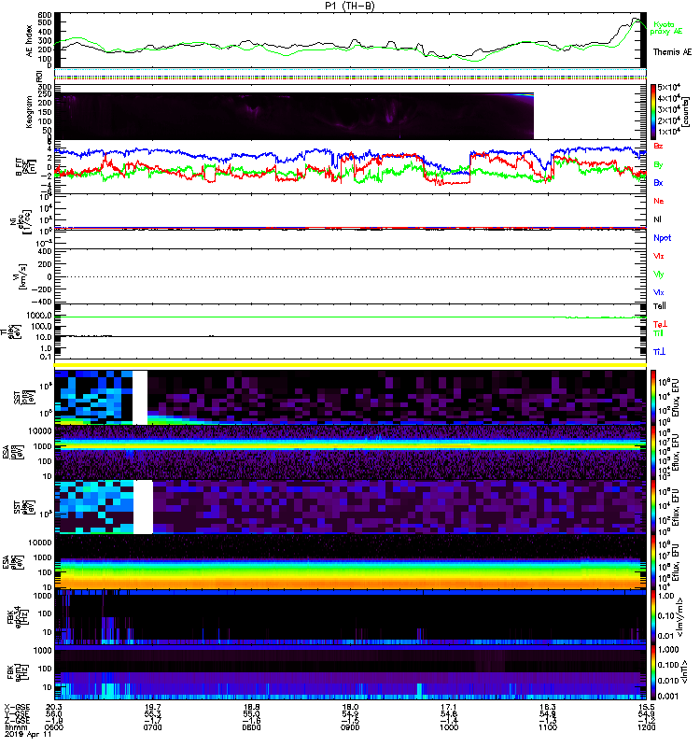Viewport: 700px width, 747px height.
Task: Select the blue Vix velocity label
Action: (x=659, y=292)
